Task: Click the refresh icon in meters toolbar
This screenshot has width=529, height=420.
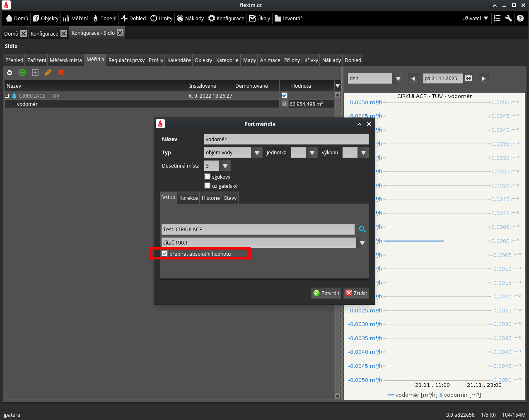Action: (10, 72)
